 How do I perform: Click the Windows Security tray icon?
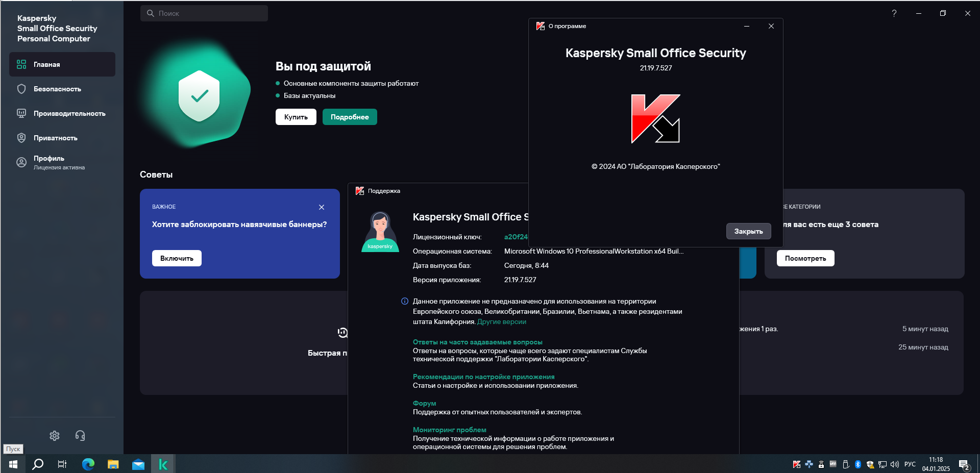pos(870,464)
